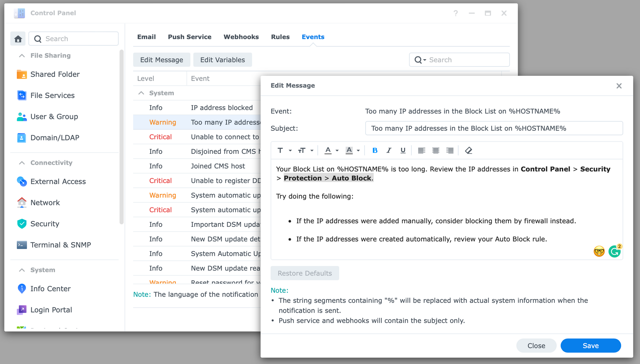Viewport: 640px width, 364px height.
Task: Click the Edit Message button
Action: (x=162, y=60)
